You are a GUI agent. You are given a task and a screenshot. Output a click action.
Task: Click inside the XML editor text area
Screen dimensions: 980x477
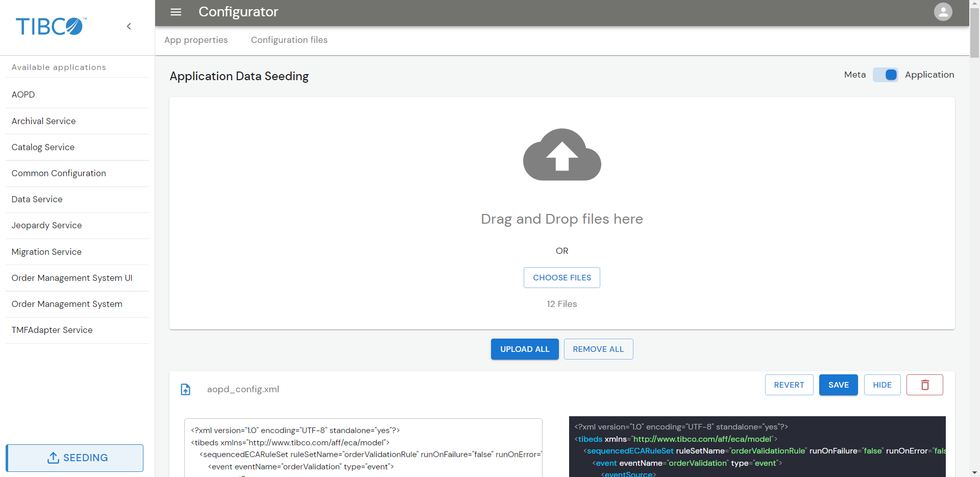tap(363, 448)
